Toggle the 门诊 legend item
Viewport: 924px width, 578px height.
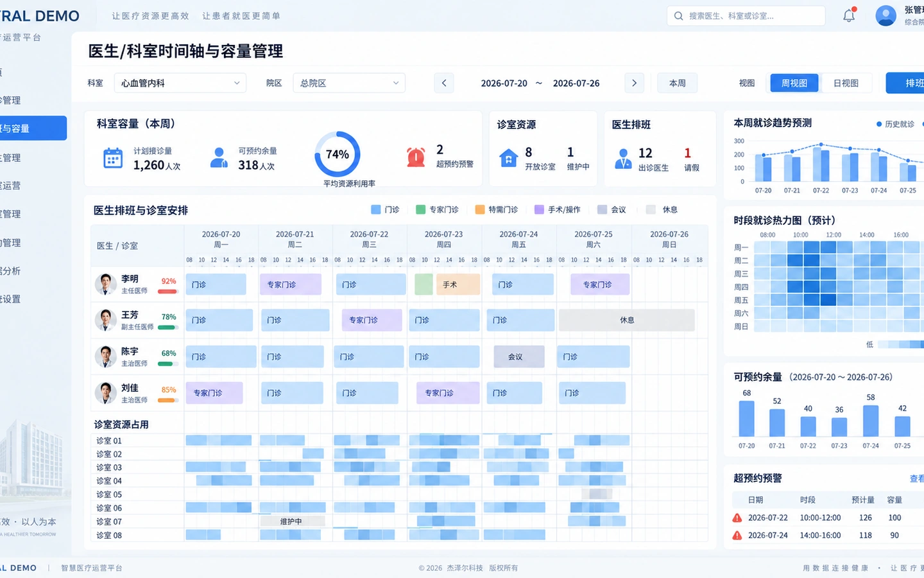point(385,209)
